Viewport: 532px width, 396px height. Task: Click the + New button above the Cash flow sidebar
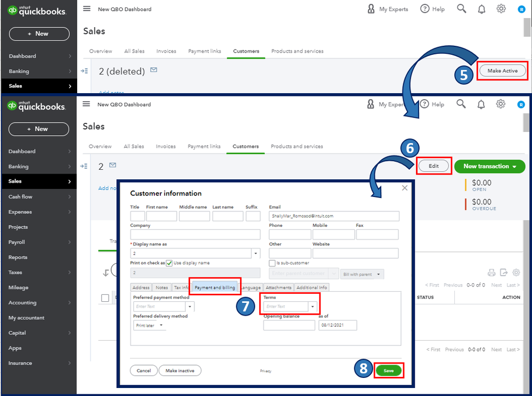(x=39, y=129)
